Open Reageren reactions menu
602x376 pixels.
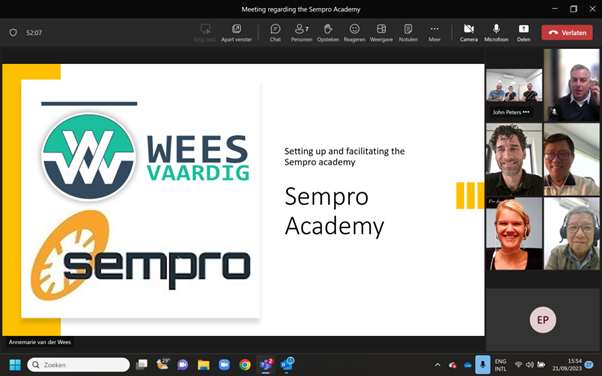pos(354,33)
